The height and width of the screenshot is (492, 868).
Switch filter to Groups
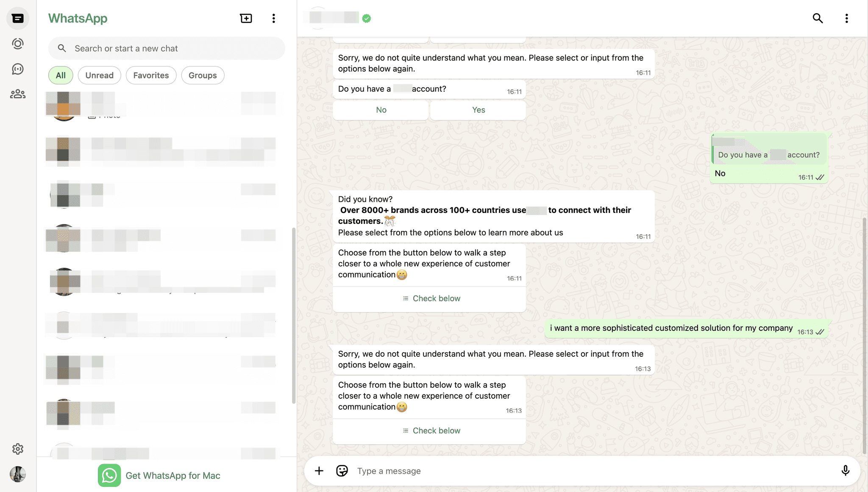(x=203, y=75)
